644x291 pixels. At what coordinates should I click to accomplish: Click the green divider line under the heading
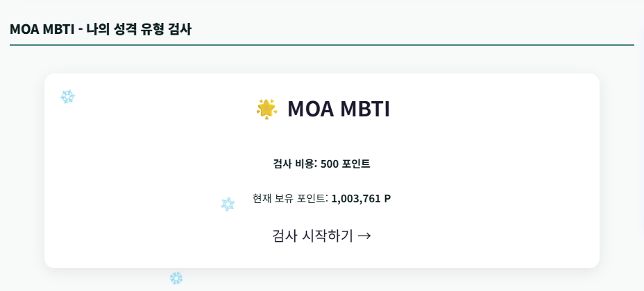322,45
